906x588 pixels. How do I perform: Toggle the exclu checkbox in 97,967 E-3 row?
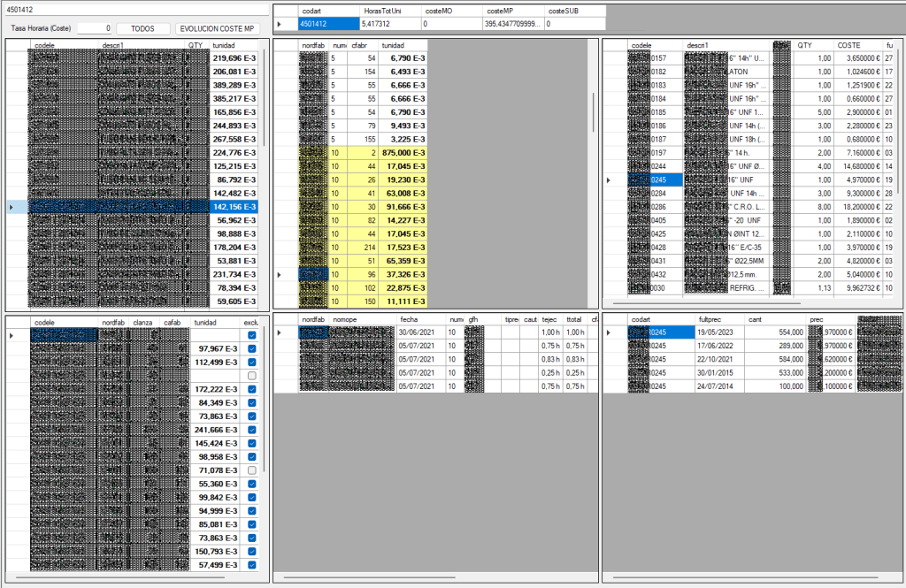coord(253,349)
